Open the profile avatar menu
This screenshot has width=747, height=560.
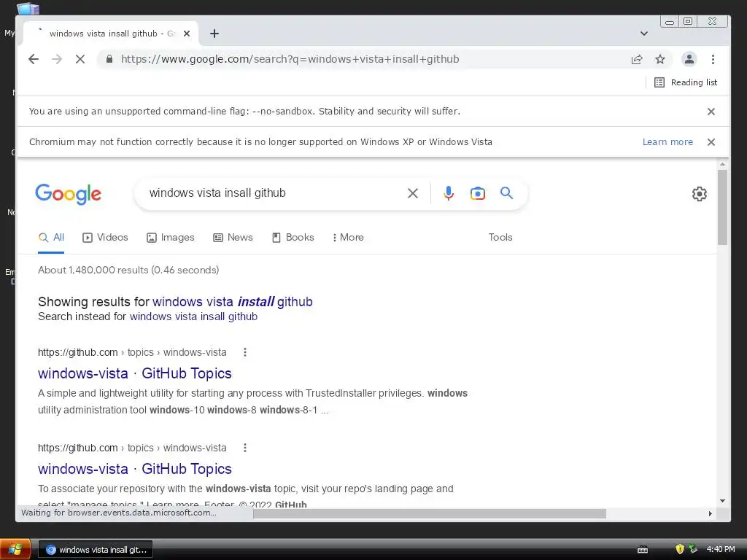pos(689,59)
